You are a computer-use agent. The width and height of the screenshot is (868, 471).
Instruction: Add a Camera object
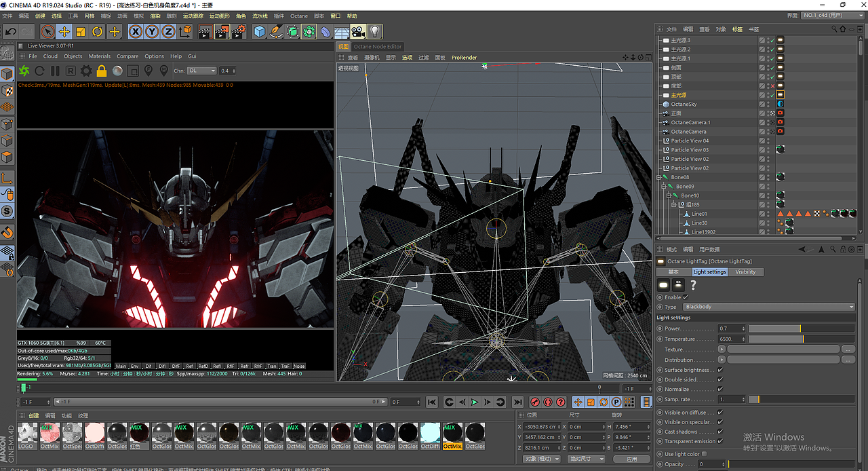[358, 31]
